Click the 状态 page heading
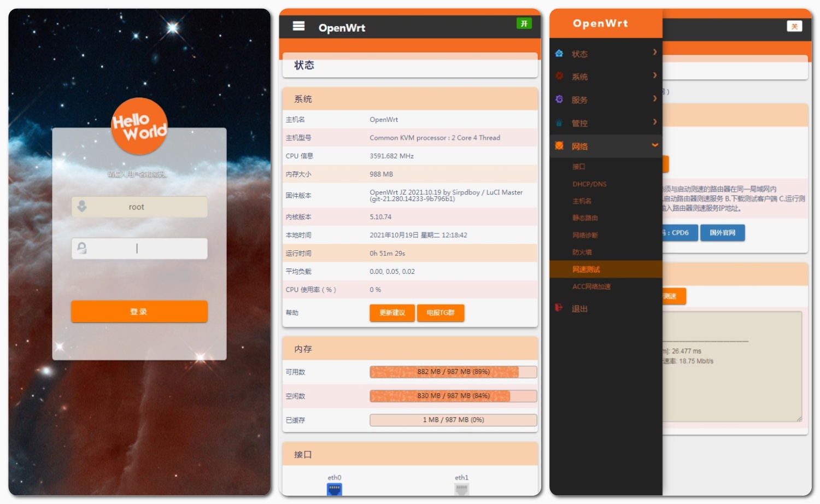 [x=304, y=65]
